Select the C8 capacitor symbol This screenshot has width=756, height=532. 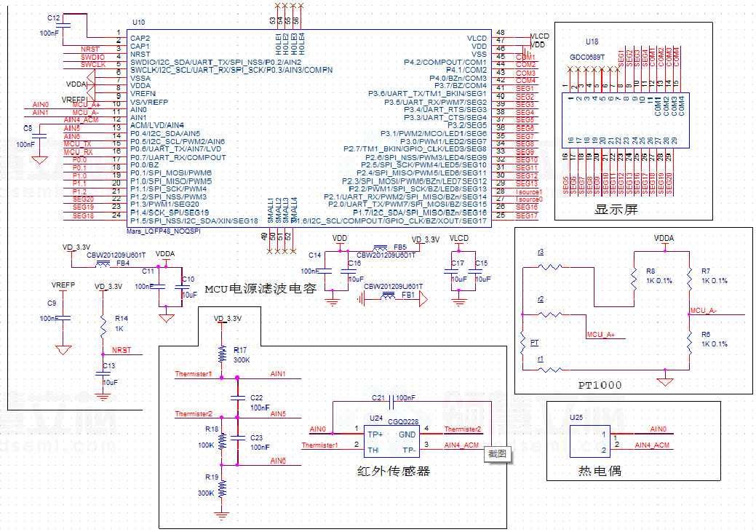pyautogui.click(x=39, y=137)
